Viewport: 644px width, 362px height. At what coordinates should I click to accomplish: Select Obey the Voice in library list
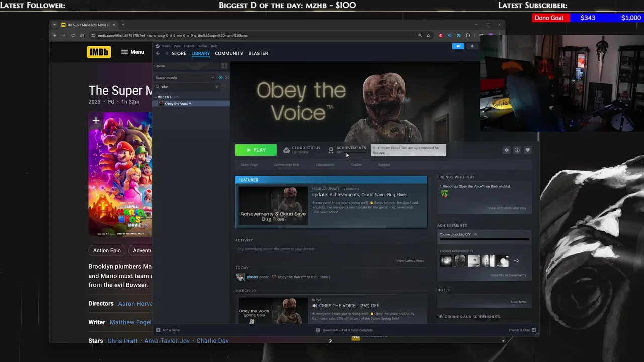tap(191, 103)
